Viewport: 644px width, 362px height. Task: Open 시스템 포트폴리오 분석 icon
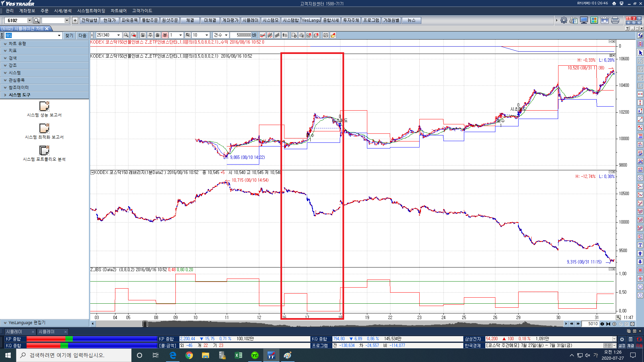pyautogui.click(x=44, y=150)
